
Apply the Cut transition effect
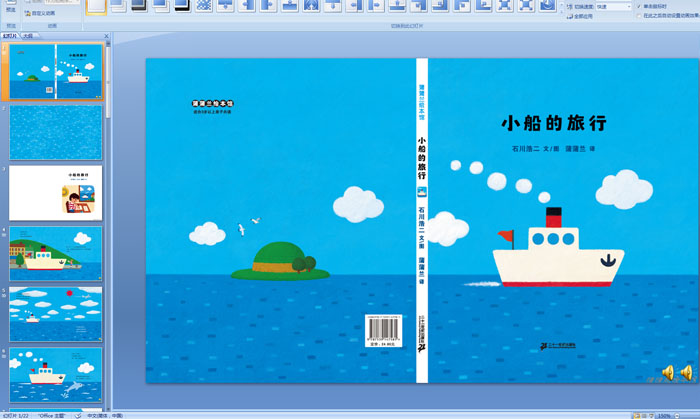point(161,5)
